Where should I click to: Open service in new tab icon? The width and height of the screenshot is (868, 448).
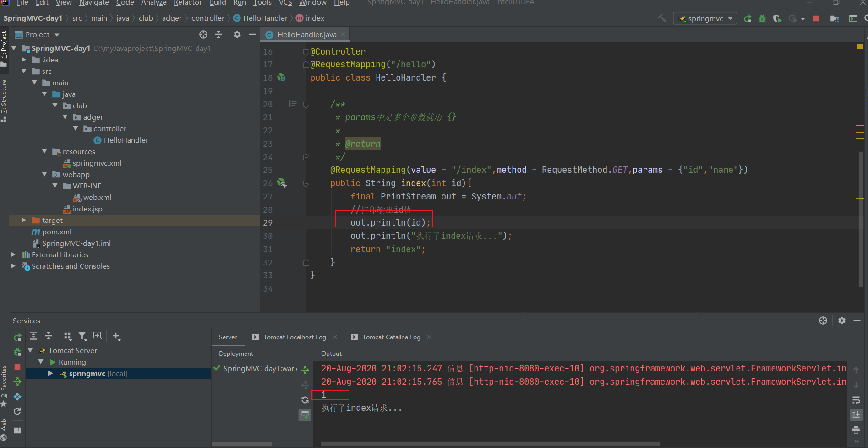[97, 336]
